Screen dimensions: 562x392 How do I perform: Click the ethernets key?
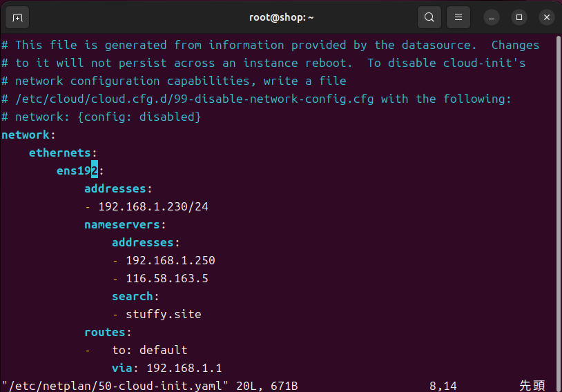59,153
